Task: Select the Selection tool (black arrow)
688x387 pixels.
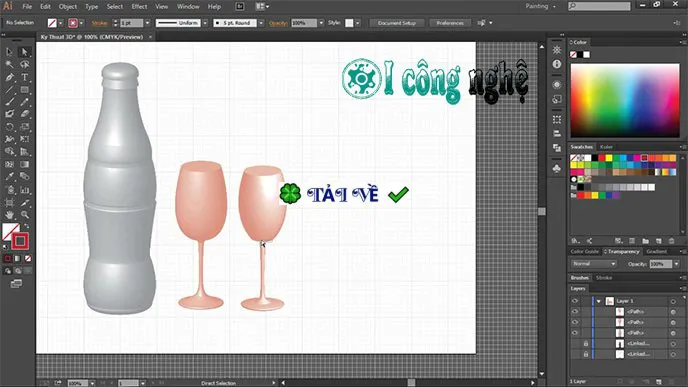Action: pyautogui.click(x=9, y=52)
